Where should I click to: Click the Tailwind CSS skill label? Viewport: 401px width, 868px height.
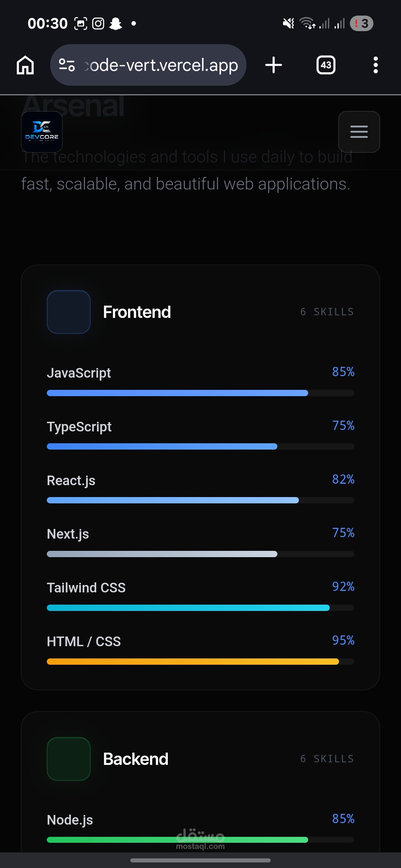(x=86, y=588)
